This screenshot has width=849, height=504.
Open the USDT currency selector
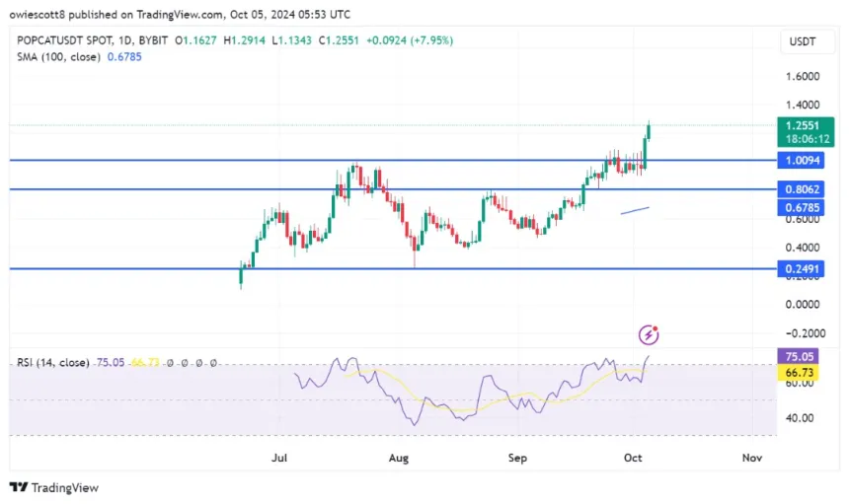(x=802, y=43)
